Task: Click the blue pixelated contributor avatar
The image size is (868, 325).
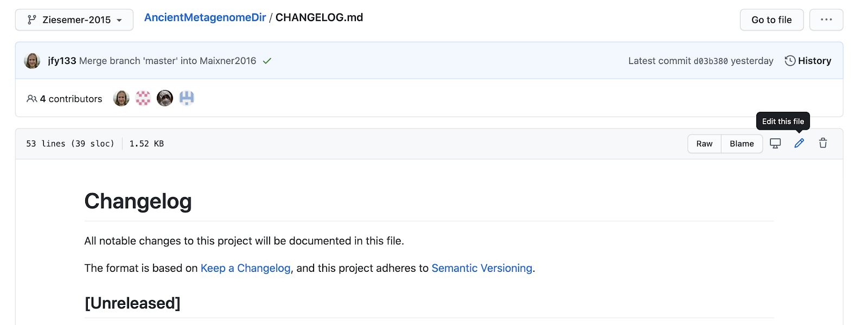Action: pyautogui.click(x=187, y=98)
